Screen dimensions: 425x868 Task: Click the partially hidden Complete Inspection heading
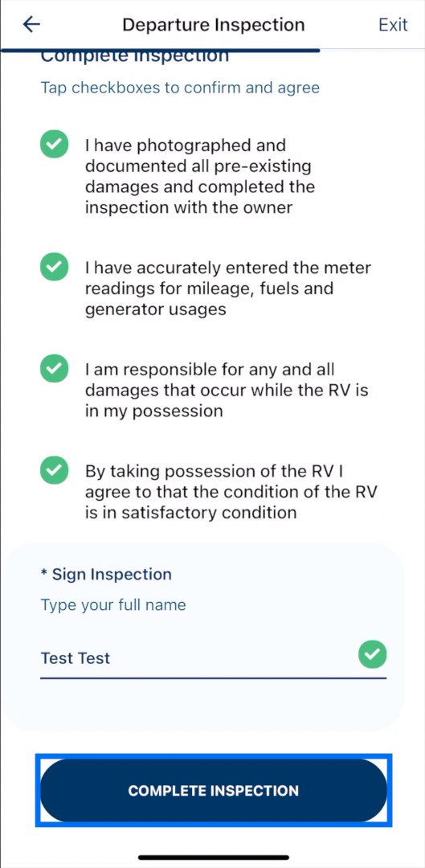click(134, 58)
